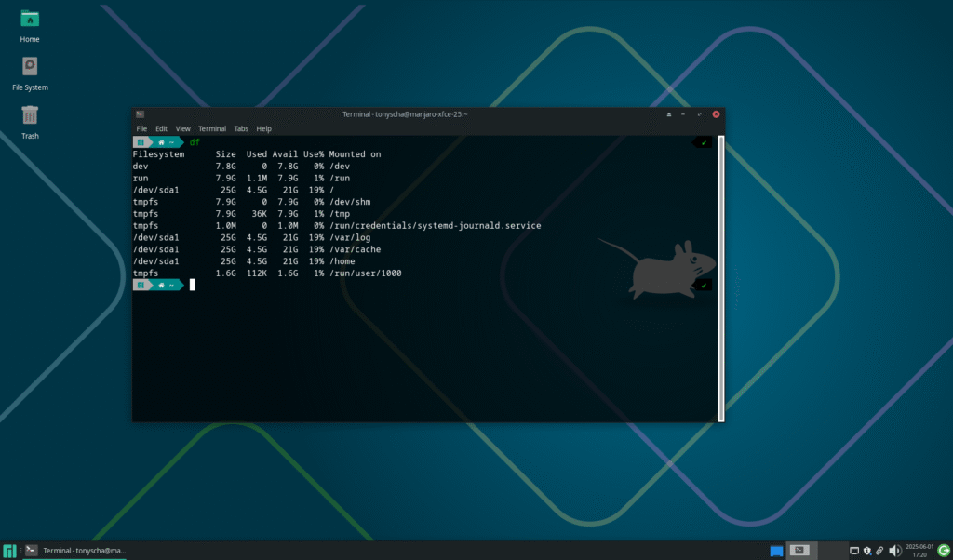Screen dimensions: 953x560
Task: Switch to the empty second workspace in the pager
Action: (x=833, y=551)
